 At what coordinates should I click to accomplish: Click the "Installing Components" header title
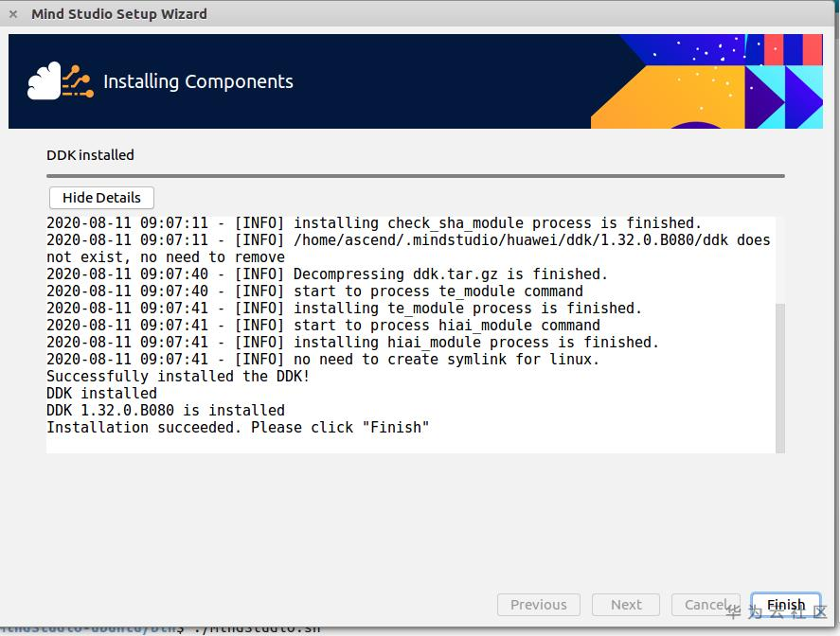click(198, 81)
